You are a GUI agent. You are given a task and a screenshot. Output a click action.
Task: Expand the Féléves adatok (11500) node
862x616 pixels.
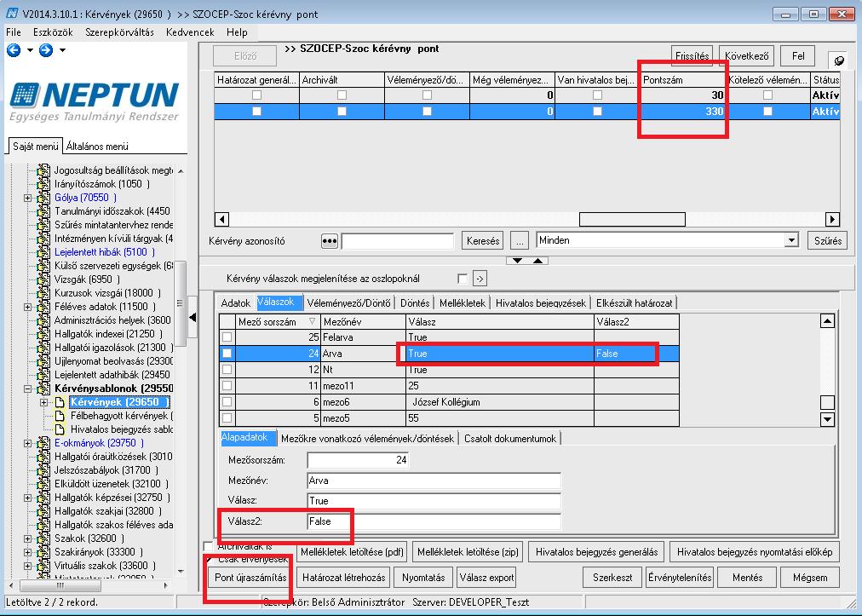(27, 307)
